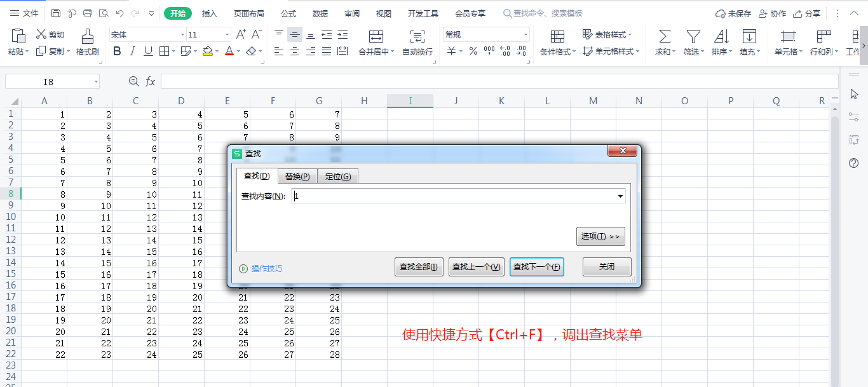Click the Collaborate (协作) button
Image resolution: width=868 pixels, height=387 pixels.
click(772, 13)
